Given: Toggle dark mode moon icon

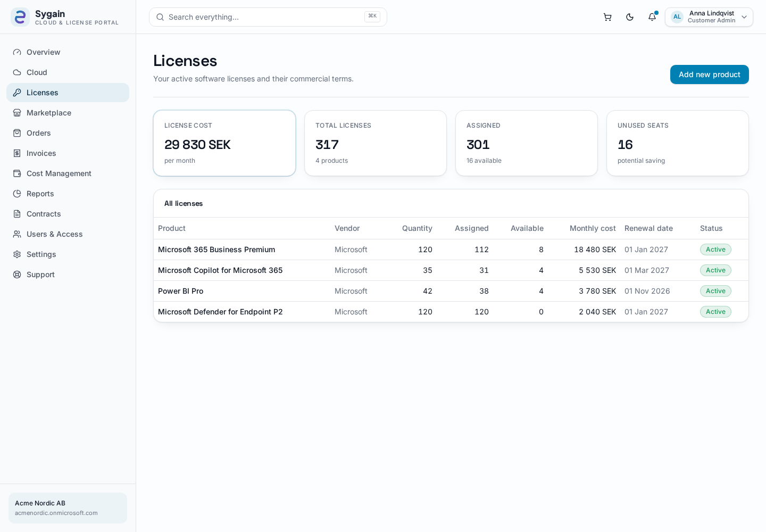Looking at the screenshot, I should coord(630,17).
